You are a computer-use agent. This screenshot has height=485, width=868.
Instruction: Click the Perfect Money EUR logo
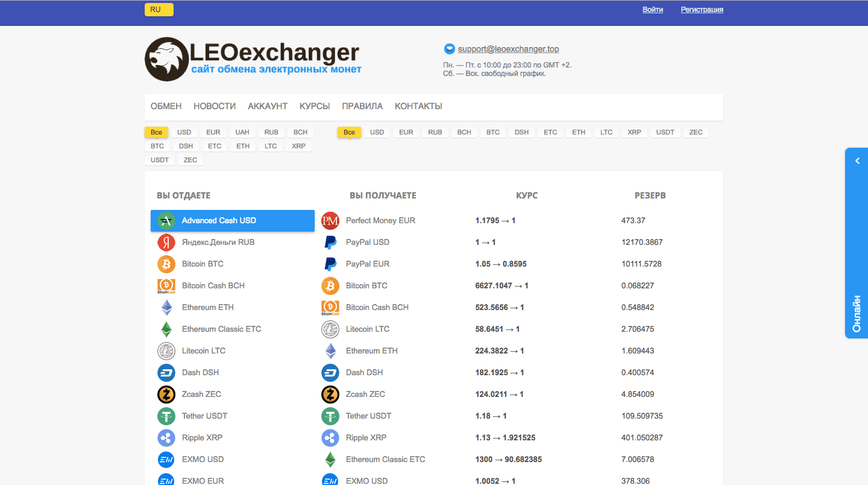tap(330, 220)
